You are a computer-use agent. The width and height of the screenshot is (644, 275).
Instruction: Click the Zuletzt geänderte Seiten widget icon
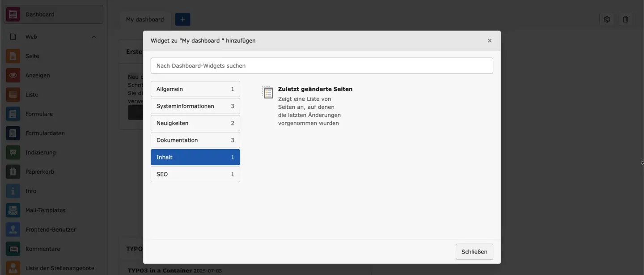pos(267,92)
